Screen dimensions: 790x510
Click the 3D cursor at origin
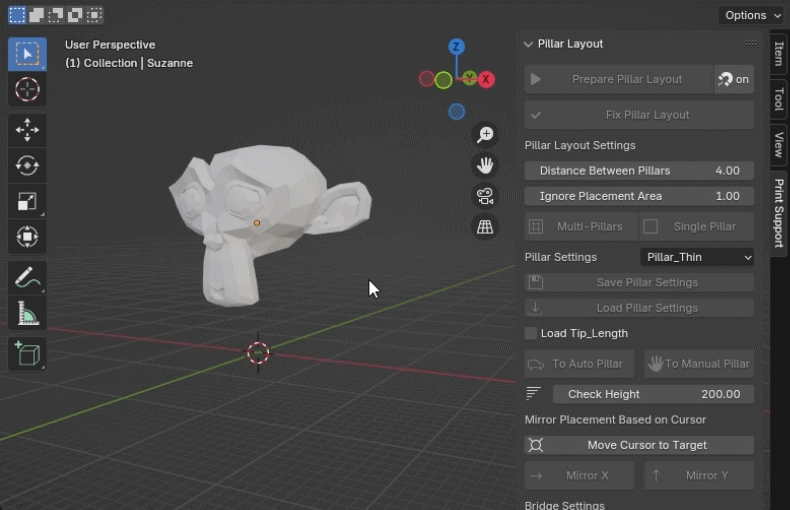tap(258, 353)
